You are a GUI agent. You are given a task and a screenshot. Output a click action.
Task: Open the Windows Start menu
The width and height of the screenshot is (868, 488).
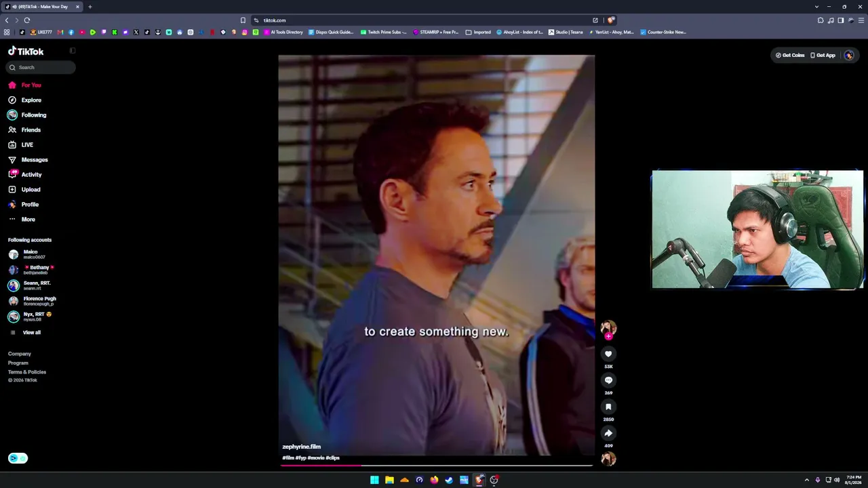click(374, 480)
